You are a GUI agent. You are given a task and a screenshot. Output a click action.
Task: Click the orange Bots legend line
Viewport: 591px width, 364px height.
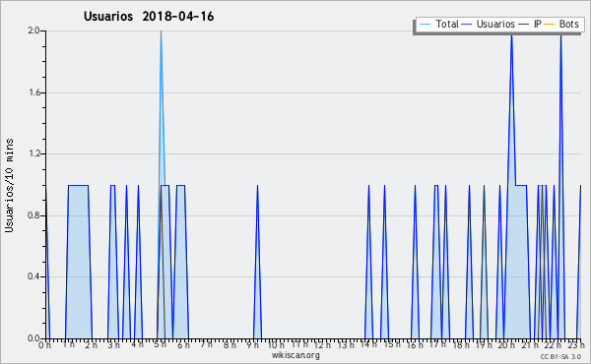pyautogui.click(x=550, y=25)
